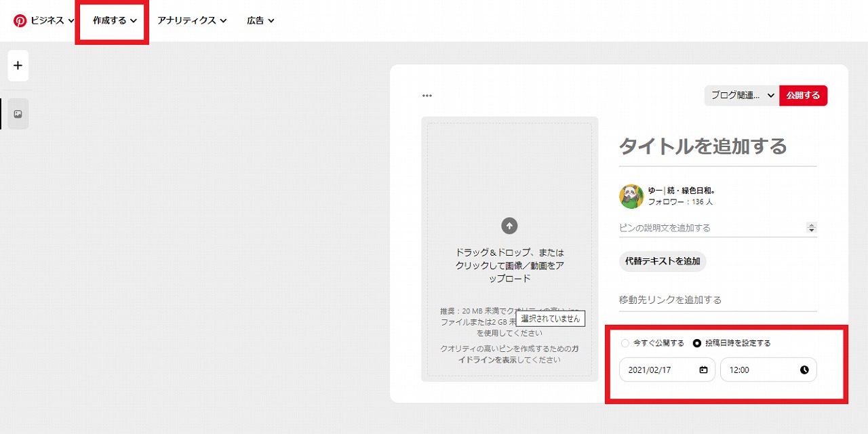Click the description field stepper arrows
The width and height of the screenshot is (868, 434).
tap(812, 228)
